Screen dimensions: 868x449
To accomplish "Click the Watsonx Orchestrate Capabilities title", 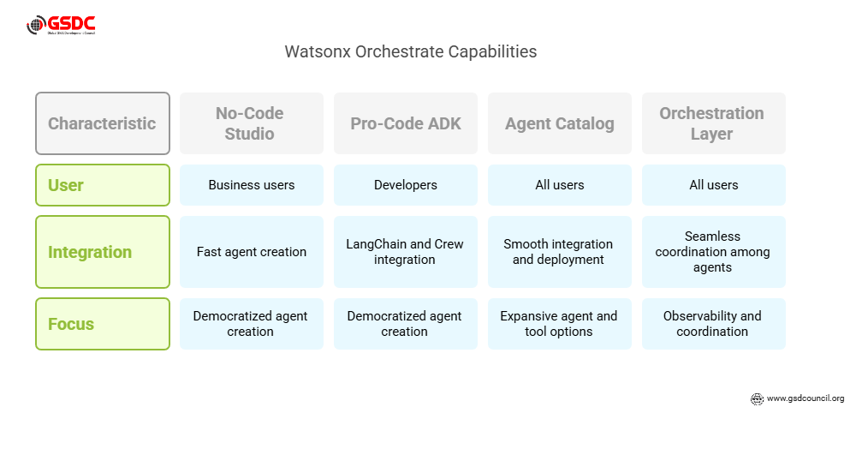I will pos(410,51).
